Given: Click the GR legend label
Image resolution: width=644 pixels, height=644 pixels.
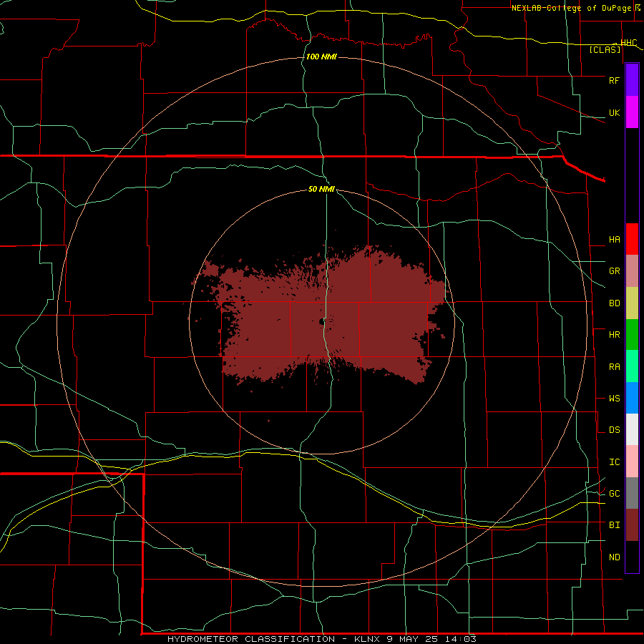Looking at the screenshot, I should pos(615,271).
